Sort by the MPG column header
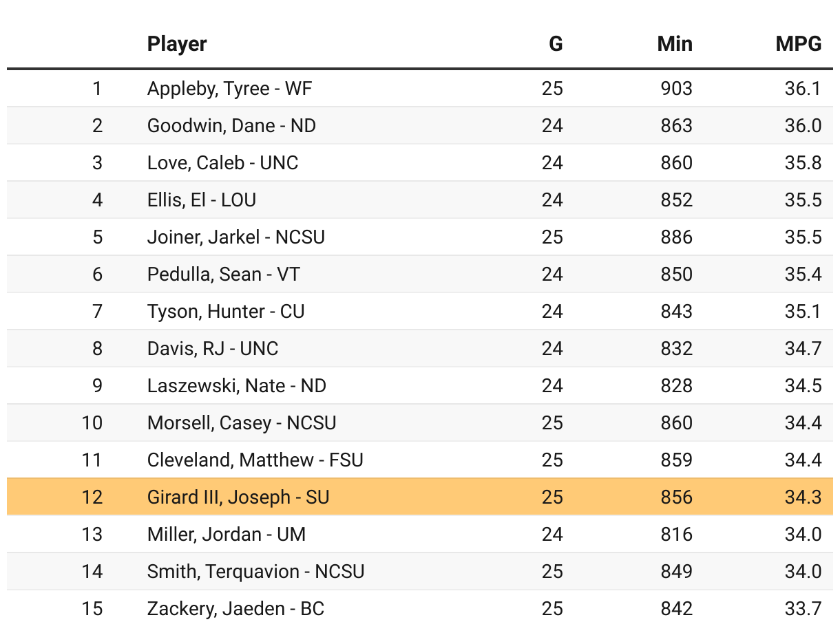Viewport: 840px width, 633px height. [798, 44]
